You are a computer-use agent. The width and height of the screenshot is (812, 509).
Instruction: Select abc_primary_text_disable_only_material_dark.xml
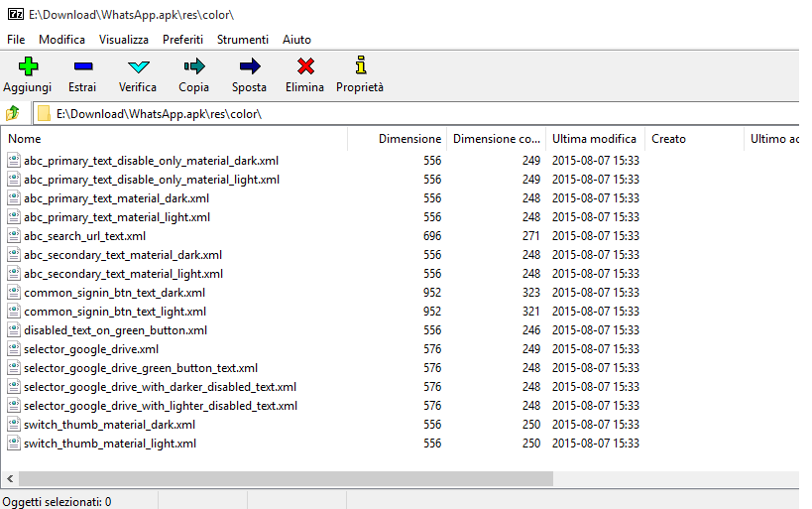click(152, 161)
